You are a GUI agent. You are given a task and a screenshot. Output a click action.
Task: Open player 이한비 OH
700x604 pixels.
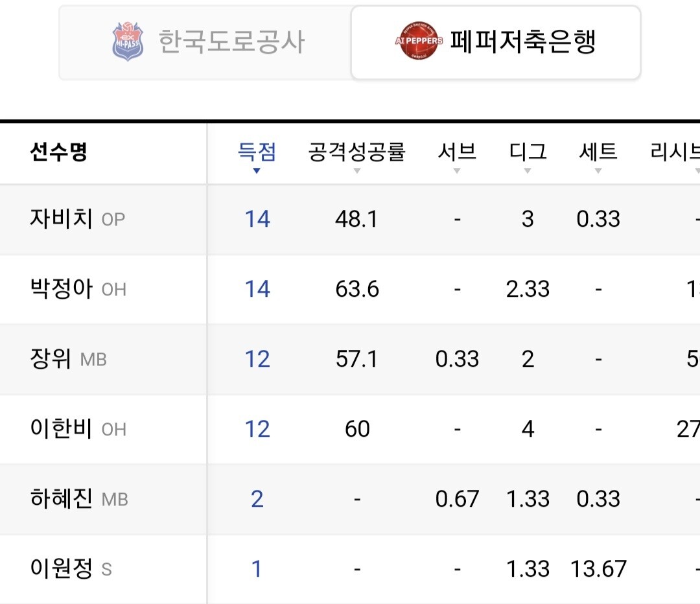(78, 428)
